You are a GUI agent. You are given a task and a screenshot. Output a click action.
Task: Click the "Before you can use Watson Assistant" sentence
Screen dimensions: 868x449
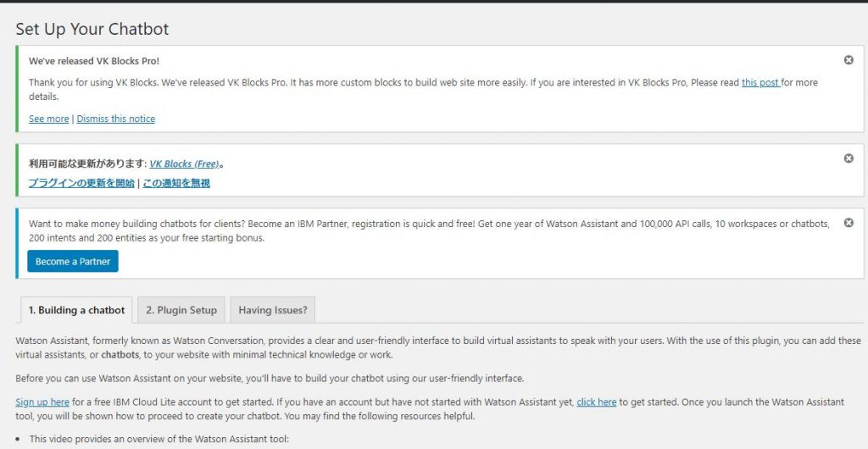pyautogui.click(x=270, y=379)
